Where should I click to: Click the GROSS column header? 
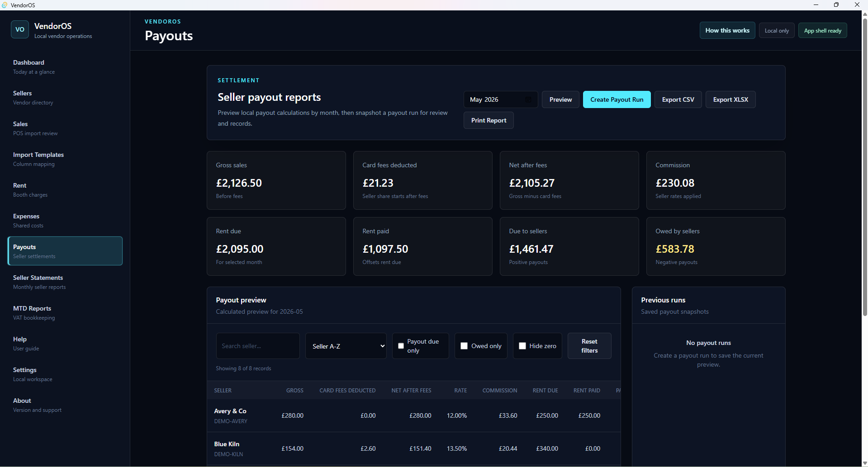tap(295, 390)
